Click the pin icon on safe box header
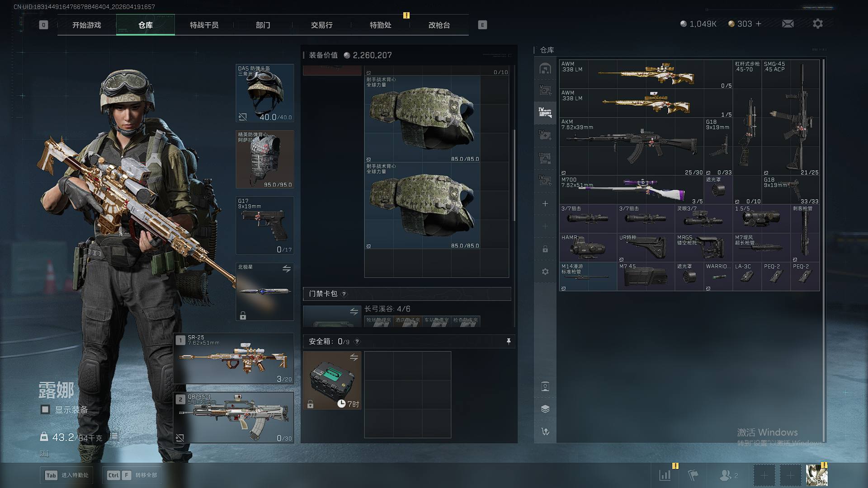868x488 pixels. coord(509,341)
